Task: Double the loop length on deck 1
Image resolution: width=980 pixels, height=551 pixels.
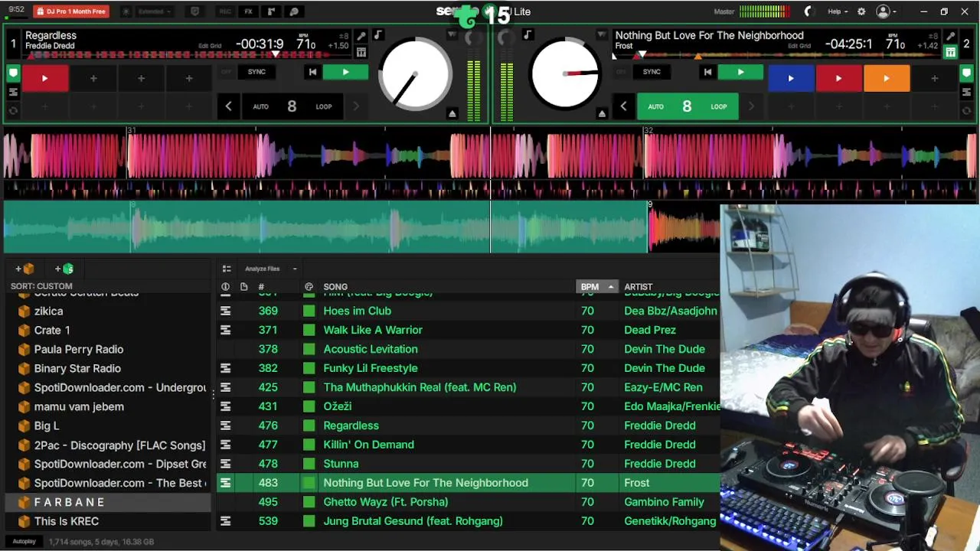Action: pyautogui.click(x=355, y=106)
